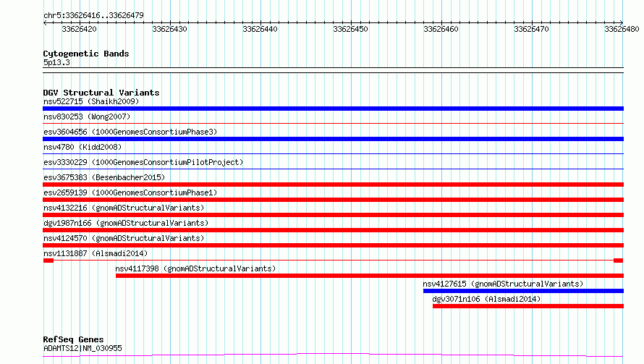Open variant label esv3604656 (1000GenomesConsortiumPhase3)
The image size is (644, 364).
point(130,132)
